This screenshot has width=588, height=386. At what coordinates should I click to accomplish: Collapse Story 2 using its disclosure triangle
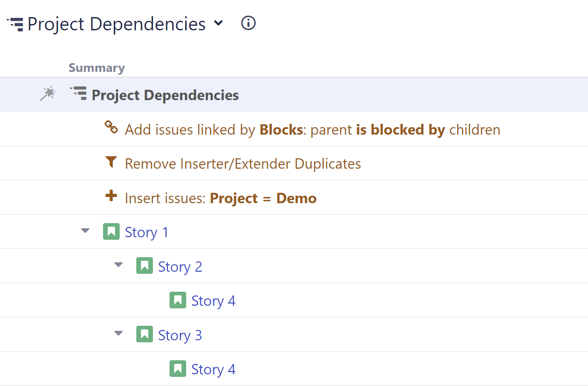(x=118, y=265)
